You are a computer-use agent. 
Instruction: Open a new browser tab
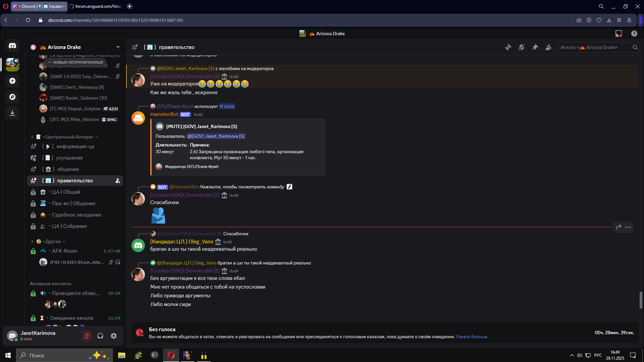click(x=129, y=7)
